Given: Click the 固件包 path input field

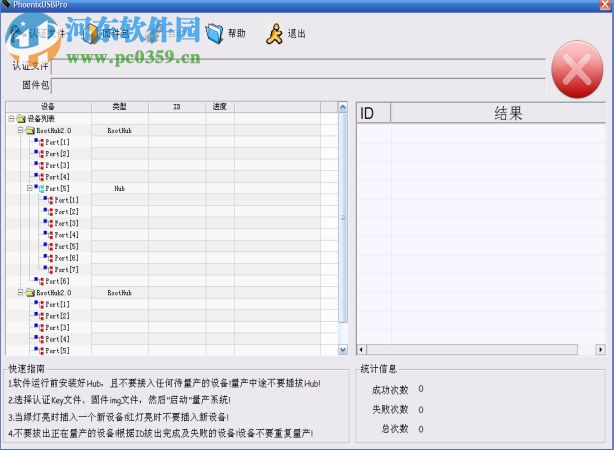Looking at the screenshot, I should (298, 86).
